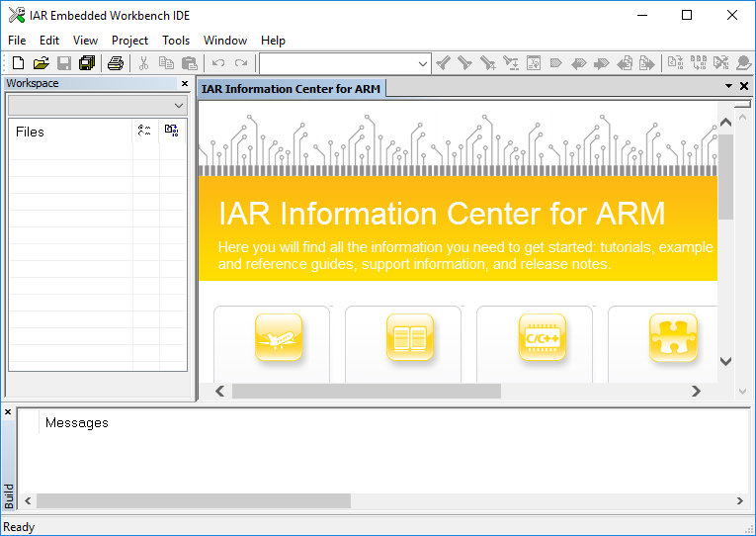Click the Information Center vertical scrollbar down arrow

[x=726, y=362]
